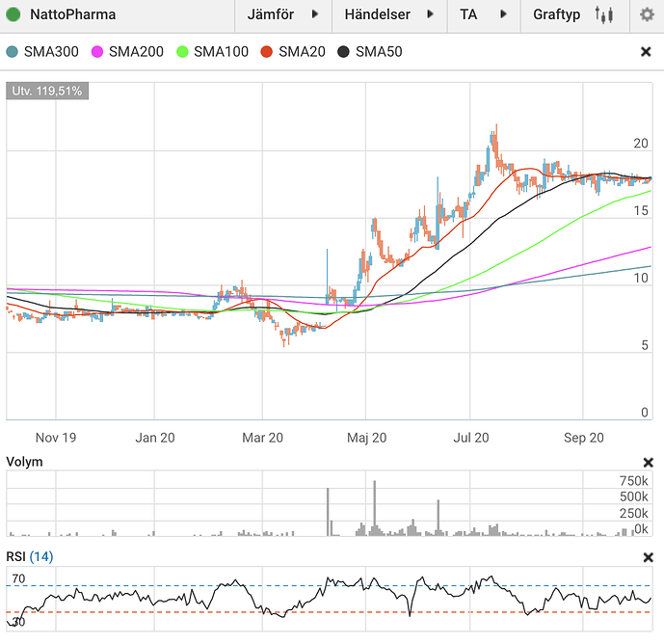664x644 pixels.
Task: Click the Volym panel label
Action: [x=24, y=462]
